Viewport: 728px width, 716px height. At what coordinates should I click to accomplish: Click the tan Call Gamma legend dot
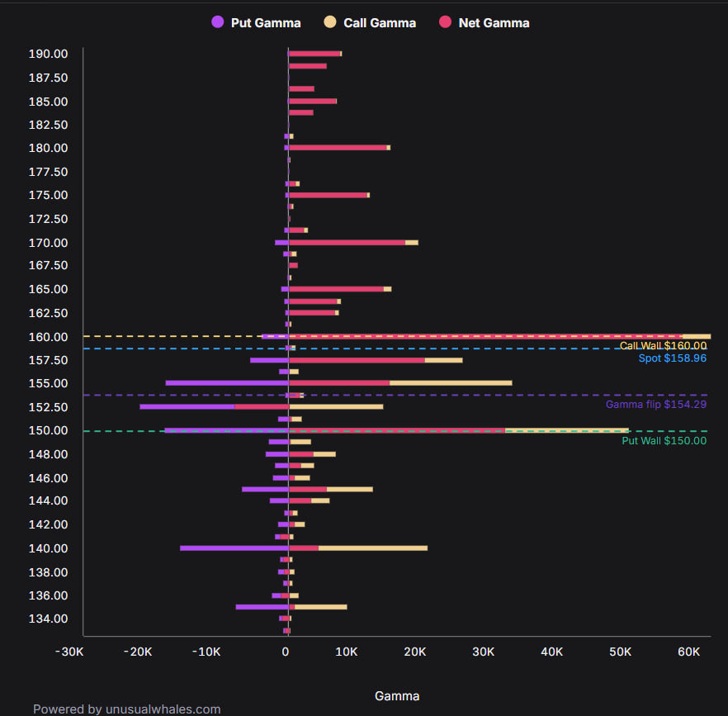coord(330,22)
